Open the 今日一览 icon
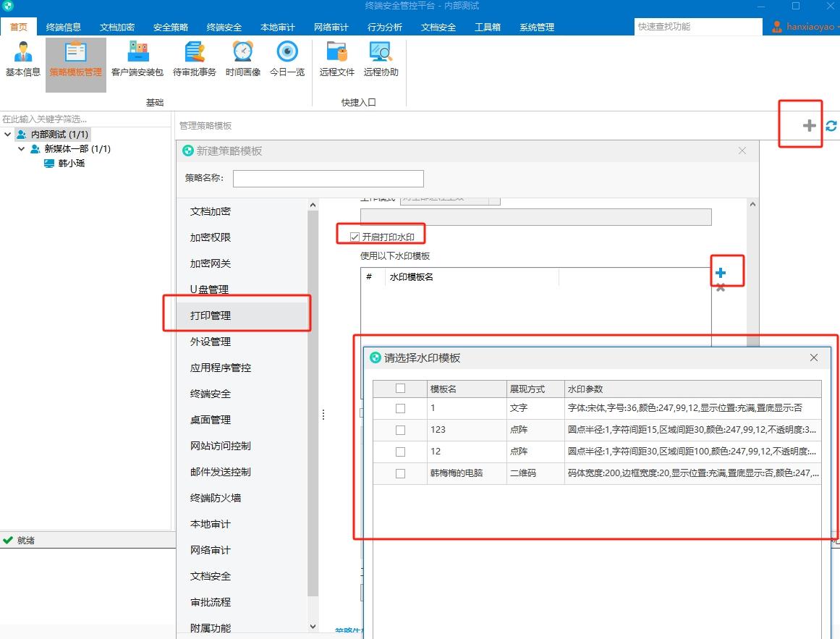The image size is (840, 639). [287, 59]
